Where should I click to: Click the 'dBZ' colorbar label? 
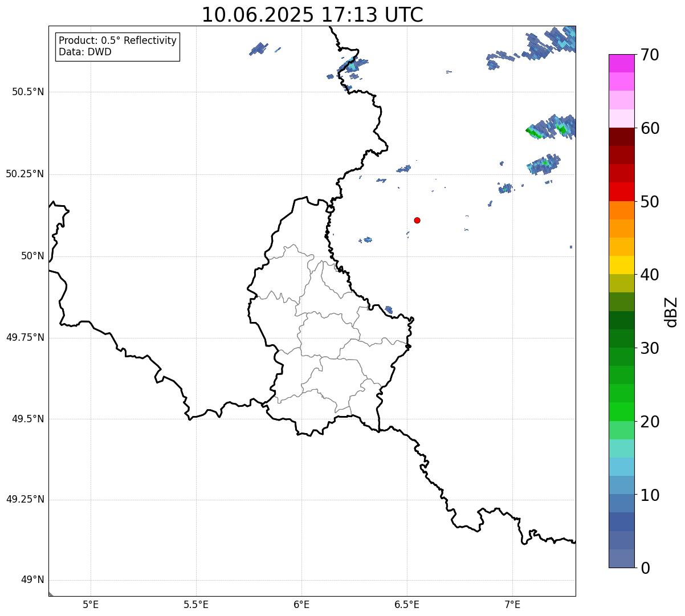point(671,312)
